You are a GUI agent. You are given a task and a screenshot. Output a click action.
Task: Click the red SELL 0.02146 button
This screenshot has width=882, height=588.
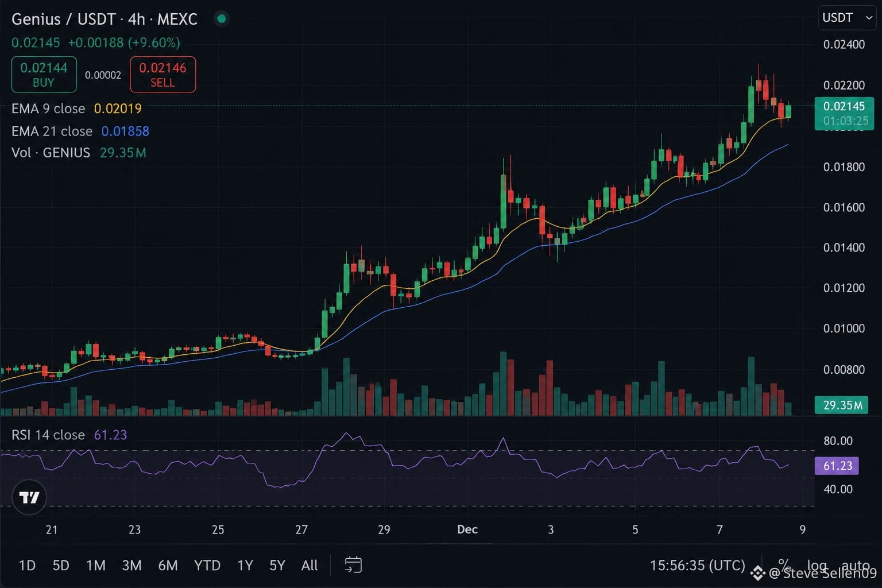pyautogui.click(x=163, y=75)
